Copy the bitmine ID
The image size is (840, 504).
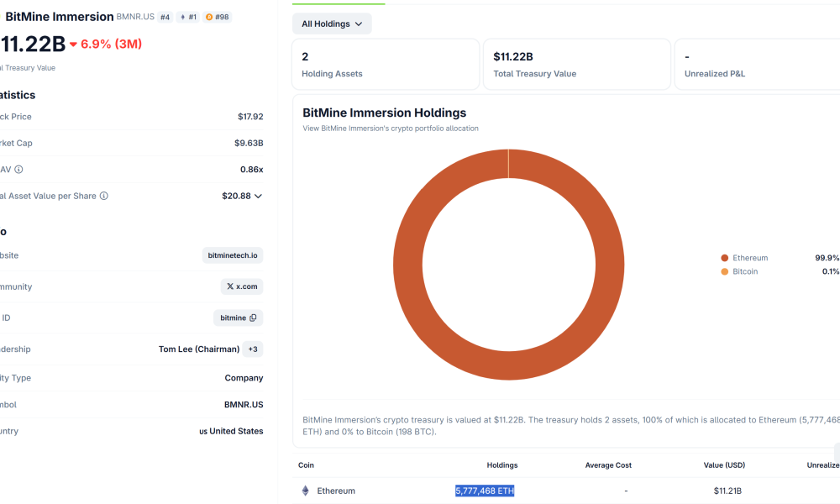tap(254, 318)
